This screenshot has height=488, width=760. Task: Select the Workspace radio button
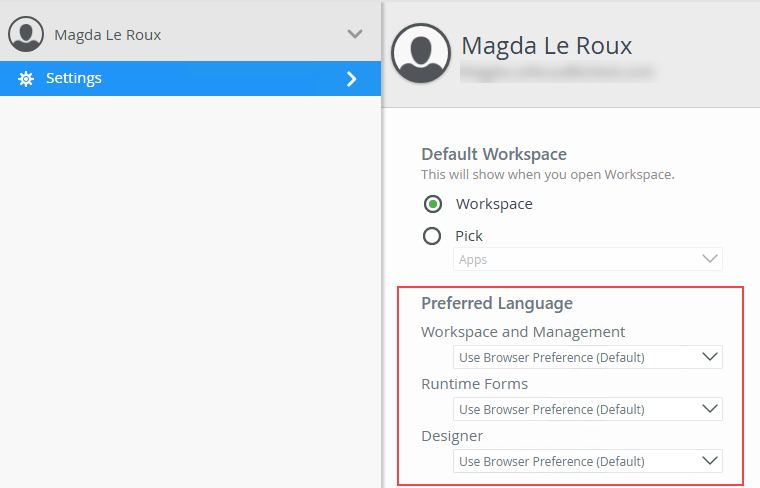pyautogui.click(x=433, y=204)
